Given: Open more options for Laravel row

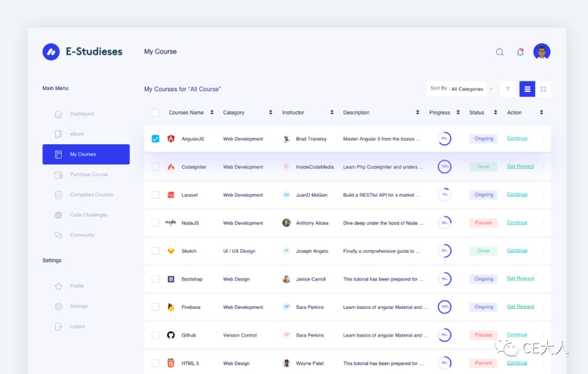Looking at the screenshot, I should coord(543,195).
